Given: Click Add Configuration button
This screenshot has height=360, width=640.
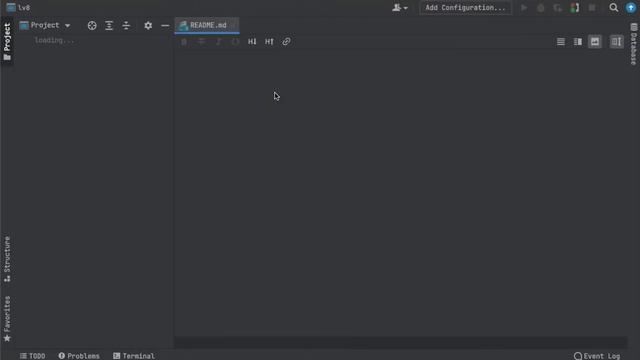Looking at the screenshot, I should tap(465, 8).
